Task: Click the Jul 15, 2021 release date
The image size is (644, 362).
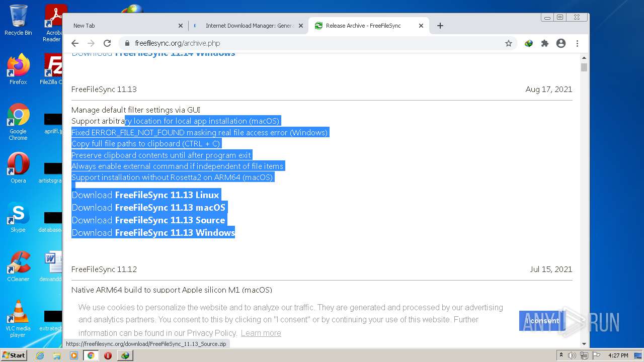Action: [551, 269]
